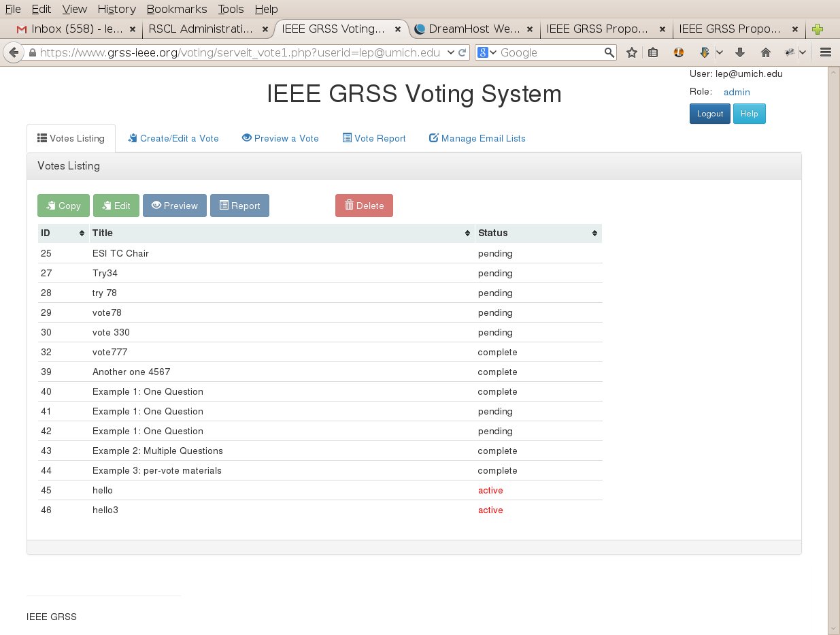Screen dimensions: 840x635
Task: Select Example 3: per-vote materials row
Action: click(320, 470)
